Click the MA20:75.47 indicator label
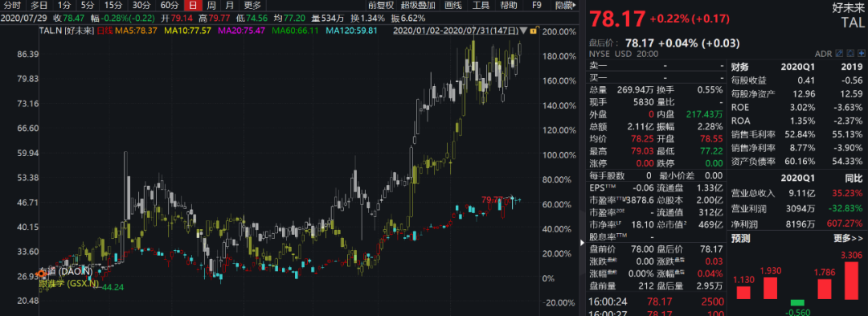This screenshot has height=316, width=868. [241, 31]
